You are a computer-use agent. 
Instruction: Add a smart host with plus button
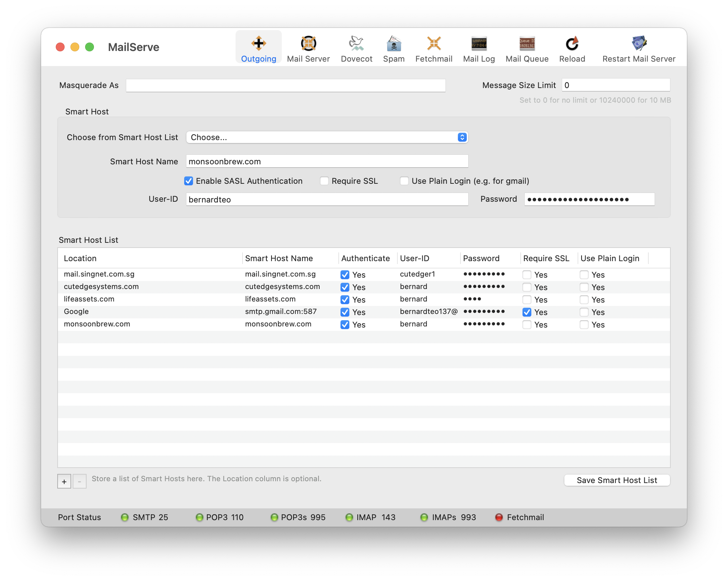pyautogui.click(x=64, y=481)
